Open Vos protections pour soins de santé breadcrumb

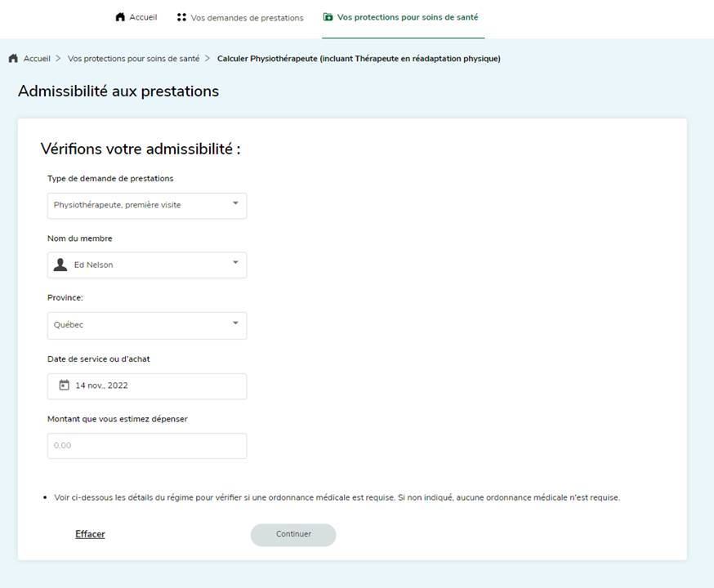pyautogui.click(x=133, y=59)
